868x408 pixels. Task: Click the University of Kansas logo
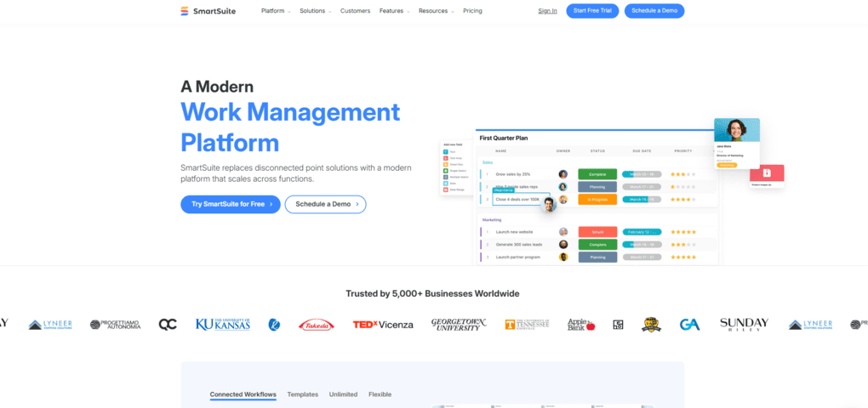click(223, 325)
